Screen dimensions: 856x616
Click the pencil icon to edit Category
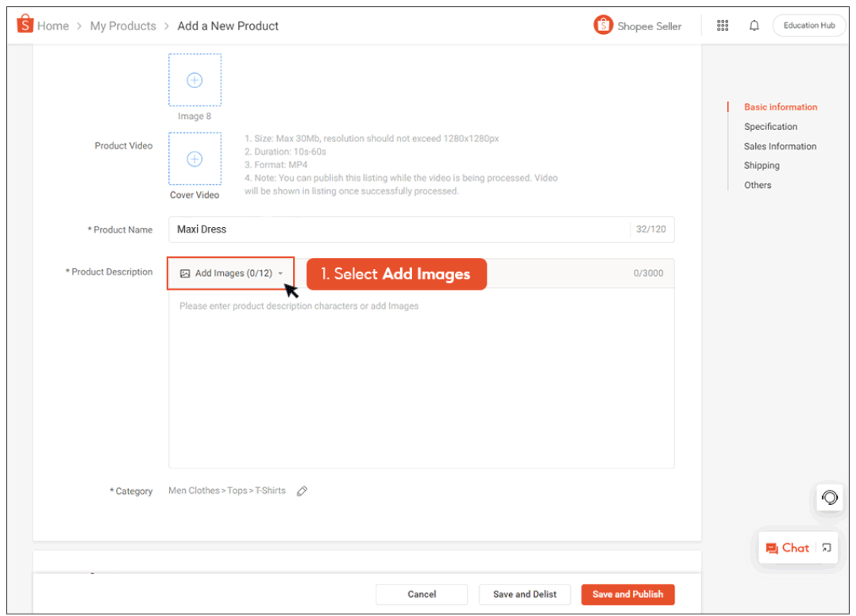[x=302, y=491]
